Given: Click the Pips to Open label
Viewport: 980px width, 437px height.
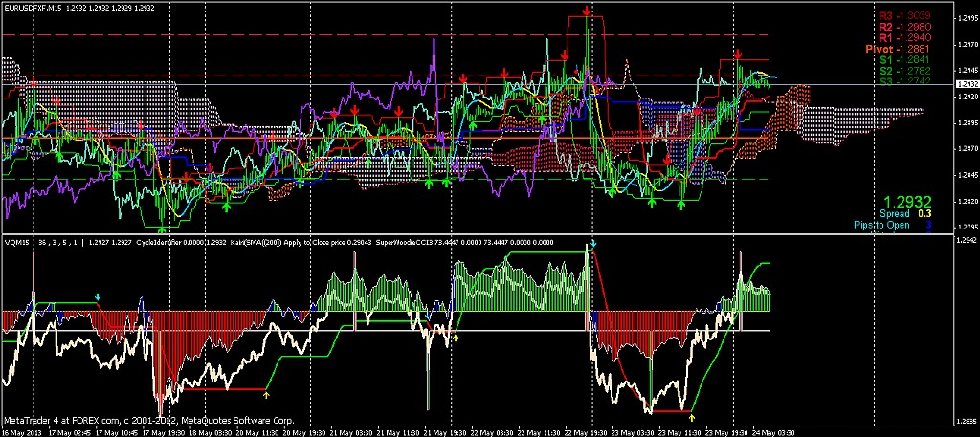Looking at the screenshot, I should click(881, 225).
